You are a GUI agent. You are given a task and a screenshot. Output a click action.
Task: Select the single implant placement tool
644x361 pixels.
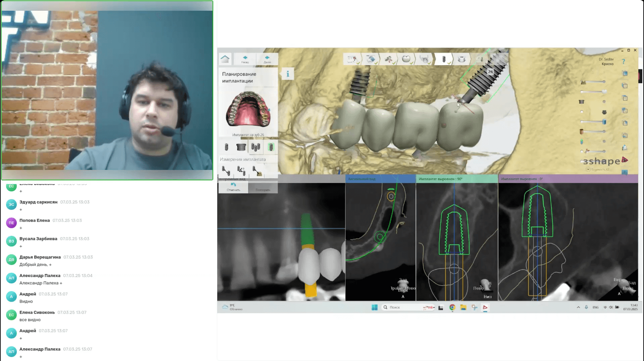point(226,147)
